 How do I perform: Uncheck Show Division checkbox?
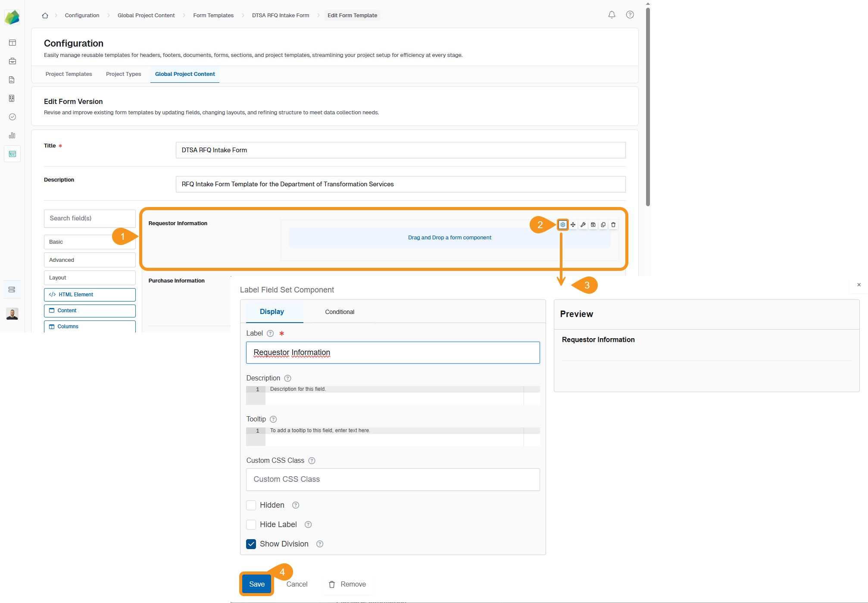[251, 544]
